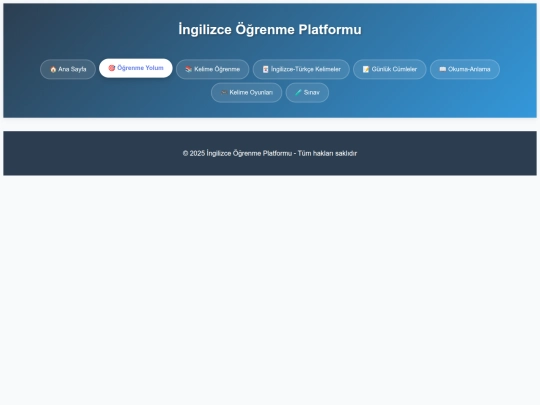The image size is (540, 405).
Task: Click the İngilizce Öğrenme Platformu heading
Action: point(270,30)
